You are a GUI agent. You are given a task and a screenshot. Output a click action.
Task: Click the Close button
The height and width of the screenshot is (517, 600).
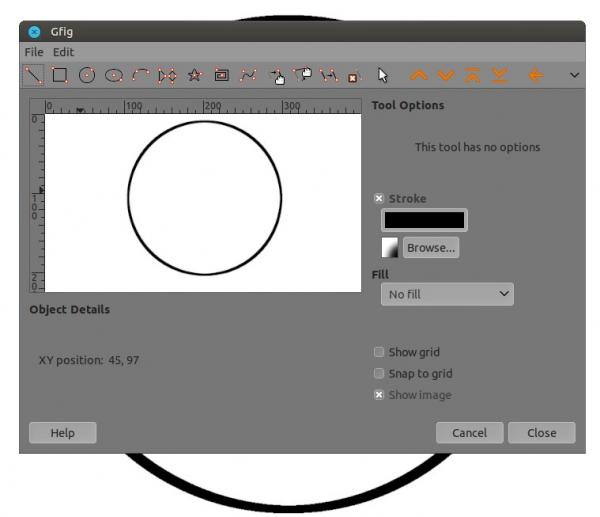pos(541,433)
